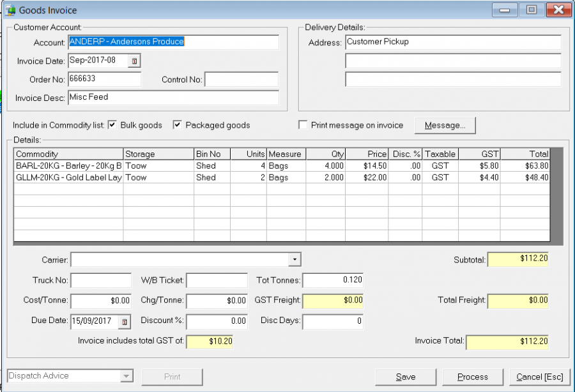Click the Truck No input field
Viewport: 575px width, 392px height.
[x=101, y=281]
